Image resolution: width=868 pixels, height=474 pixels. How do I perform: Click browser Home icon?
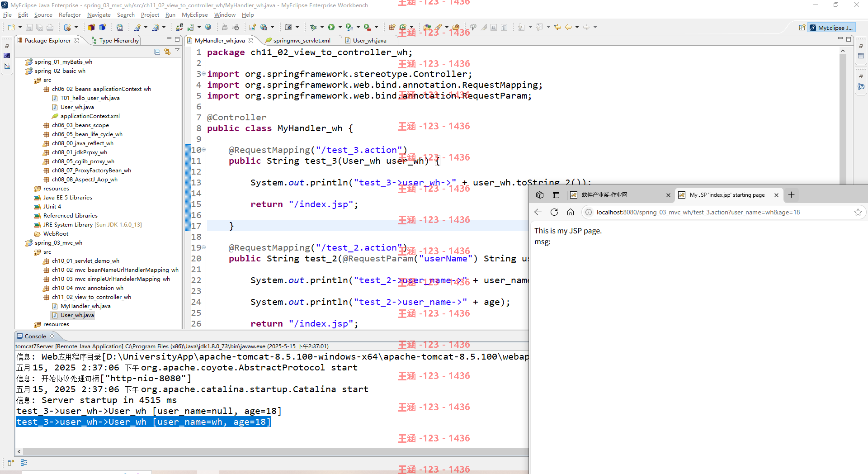(571, 212)
